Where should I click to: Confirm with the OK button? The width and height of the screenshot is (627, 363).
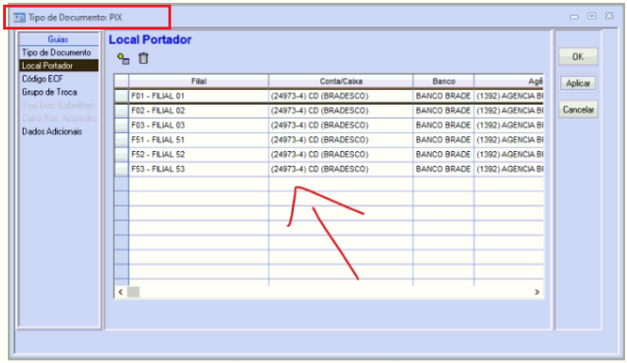(578, 57)
